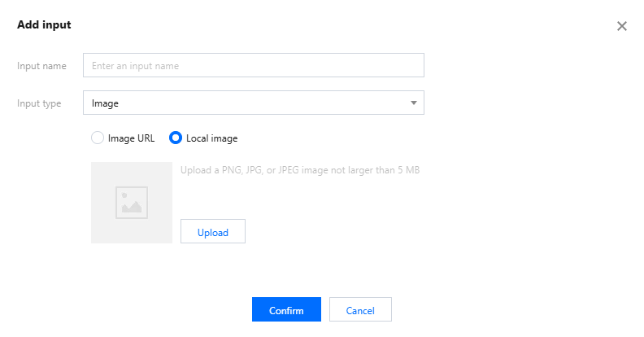
Task: Click the selected "Image" value in dropdown
Action: pos(106,103)
